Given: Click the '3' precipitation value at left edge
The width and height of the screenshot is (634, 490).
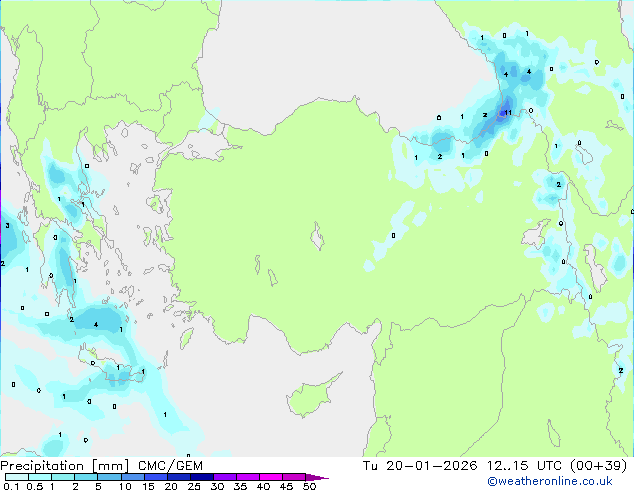Looking at the screenshot, I should (7, 226).
